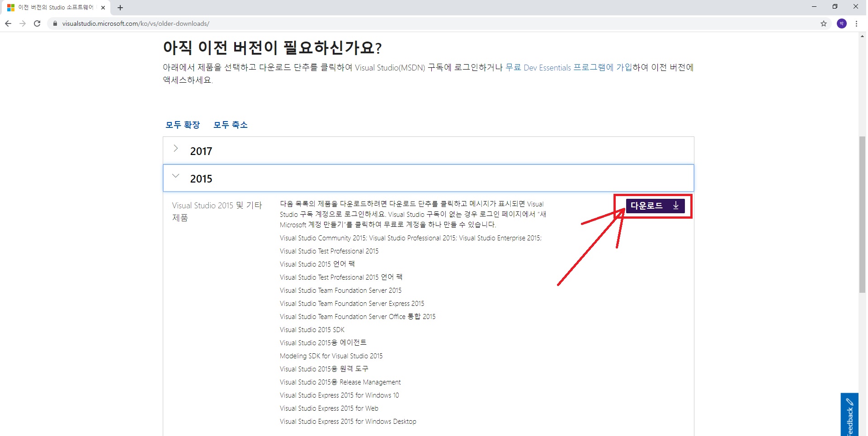Open the Chrome profile avatar

pos(842,23)
